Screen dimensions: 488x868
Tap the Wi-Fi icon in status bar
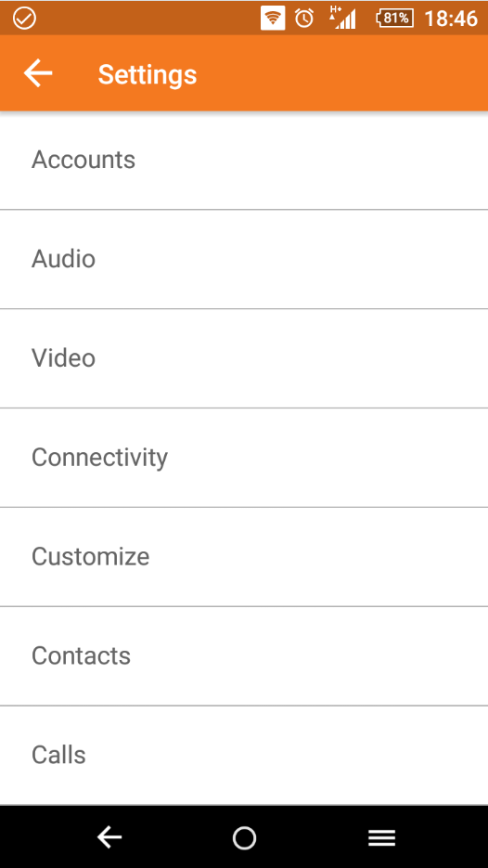point(273,19)
